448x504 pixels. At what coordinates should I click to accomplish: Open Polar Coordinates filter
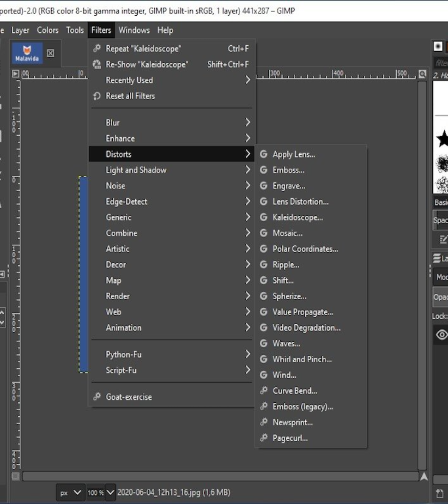(311, 249)
